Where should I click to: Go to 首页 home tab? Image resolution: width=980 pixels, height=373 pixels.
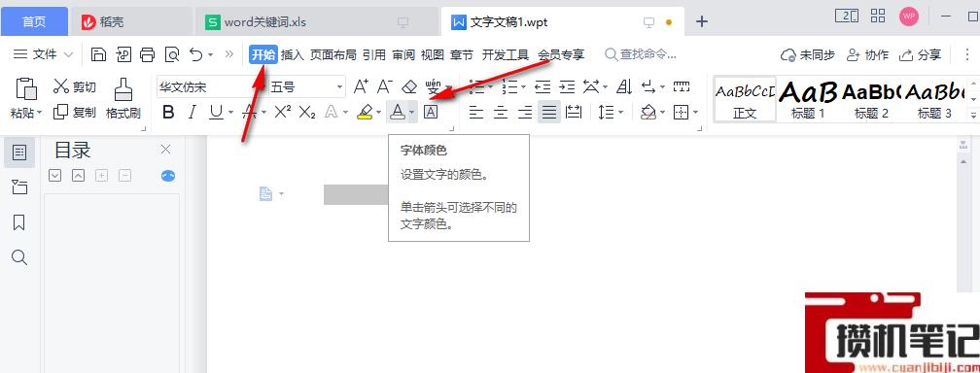tap(34, 22)
